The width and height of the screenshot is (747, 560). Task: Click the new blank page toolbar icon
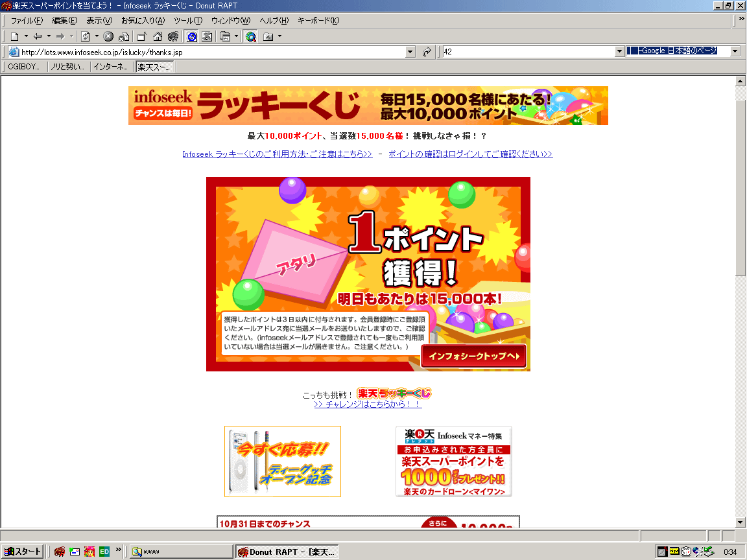point(15,37)
